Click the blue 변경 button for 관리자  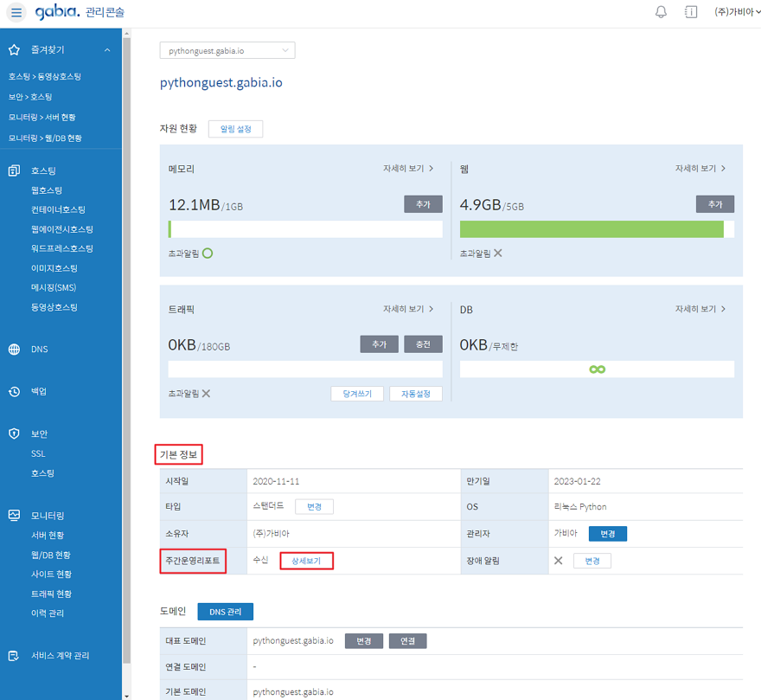[608, 534]
